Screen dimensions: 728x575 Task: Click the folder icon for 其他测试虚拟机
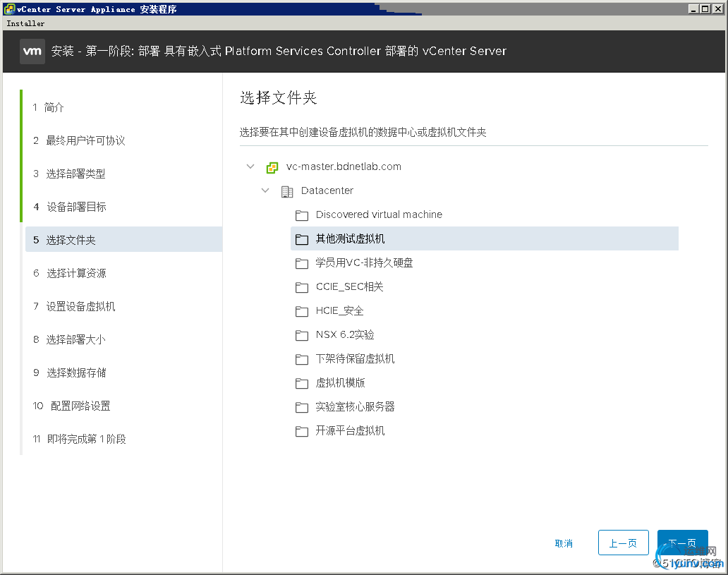(302, 239)
